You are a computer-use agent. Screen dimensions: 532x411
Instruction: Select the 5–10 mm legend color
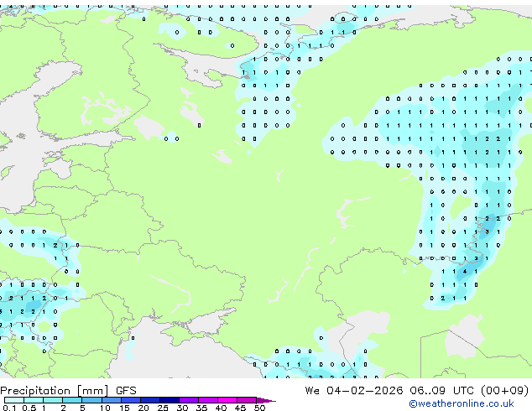91,400
